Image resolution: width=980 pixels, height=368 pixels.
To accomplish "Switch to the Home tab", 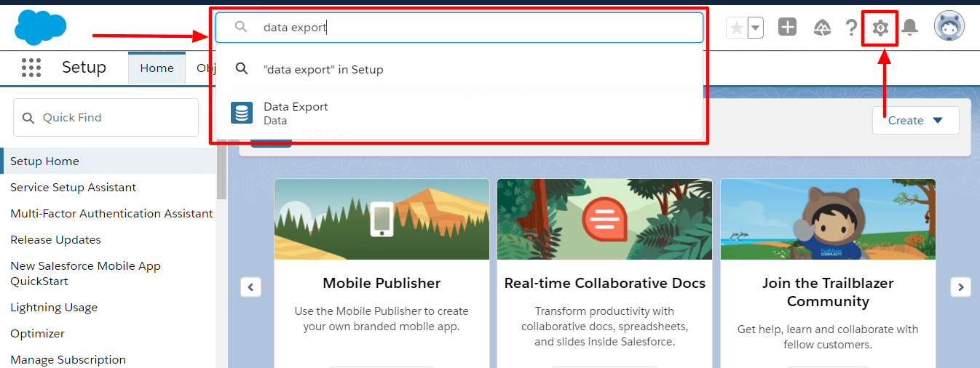I will (x=157, y=68).
